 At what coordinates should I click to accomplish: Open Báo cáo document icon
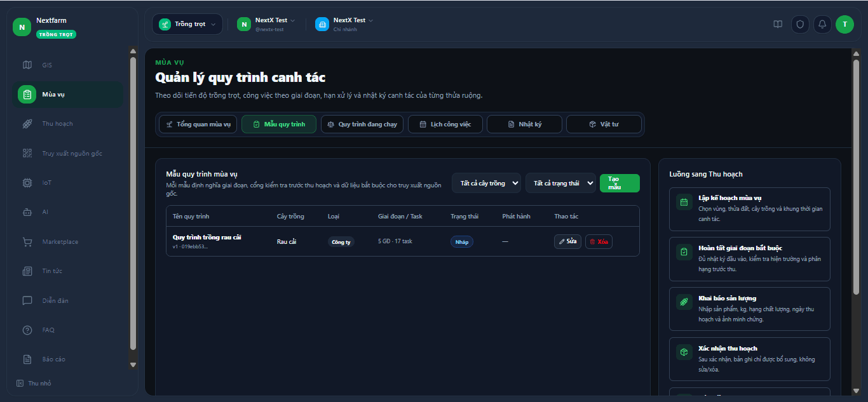coord(27,359)
